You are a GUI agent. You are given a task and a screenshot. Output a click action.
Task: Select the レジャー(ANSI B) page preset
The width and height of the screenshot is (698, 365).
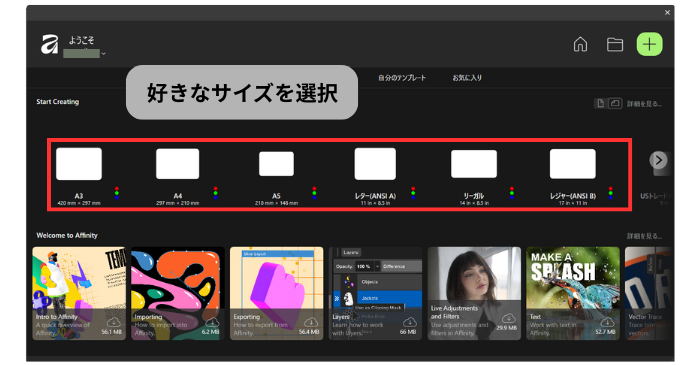pyautogui.click(x=573, y=164)
